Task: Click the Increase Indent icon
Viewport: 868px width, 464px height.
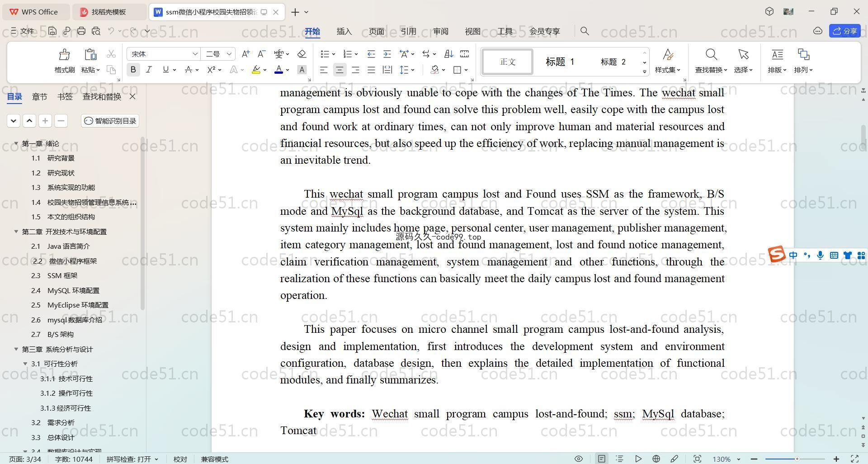Action: coord(387,54)
